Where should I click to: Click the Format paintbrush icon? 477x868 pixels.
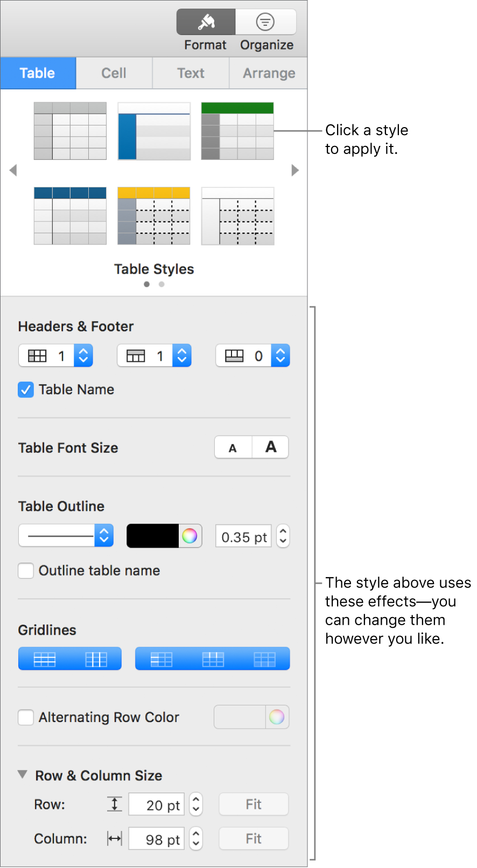point(206,22)
